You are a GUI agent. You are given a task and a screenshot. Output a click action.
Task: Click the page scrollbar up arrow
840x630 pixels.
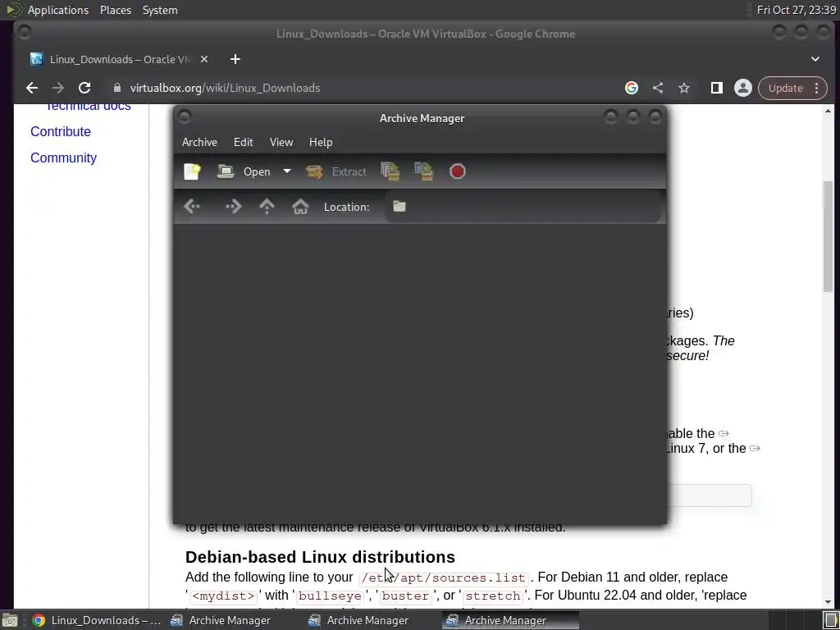pos(829,112)
